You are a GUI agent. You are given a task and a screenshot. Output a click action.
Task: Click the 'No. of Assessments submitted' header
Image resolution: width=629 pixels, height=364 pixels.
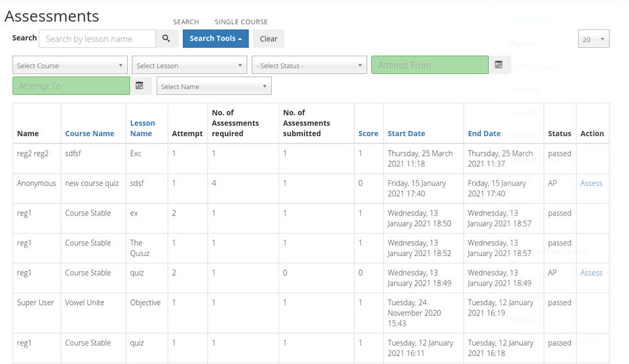click(307, 123)
